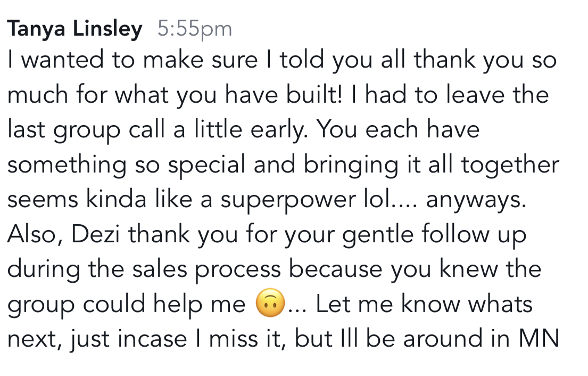Click the word "anyways." in the message

coord(476,200)
